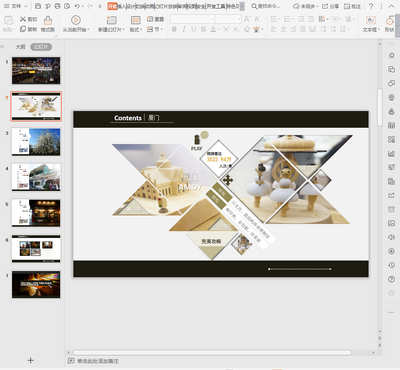400x370 pixels.
Task: Click the chart icon in right sidebar
Action: pyautogui.click(x=391, y=153)
